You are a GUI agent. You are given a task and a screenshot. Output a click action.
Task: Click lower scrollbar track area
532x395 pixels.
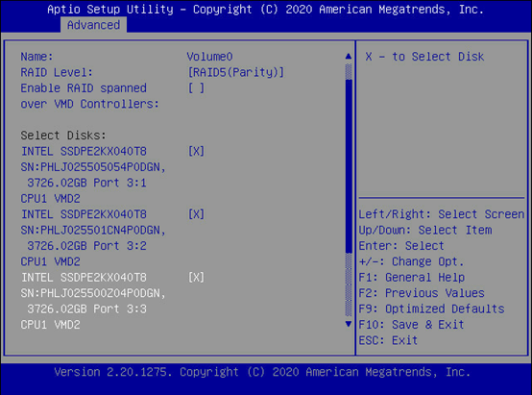pos(349,285)
